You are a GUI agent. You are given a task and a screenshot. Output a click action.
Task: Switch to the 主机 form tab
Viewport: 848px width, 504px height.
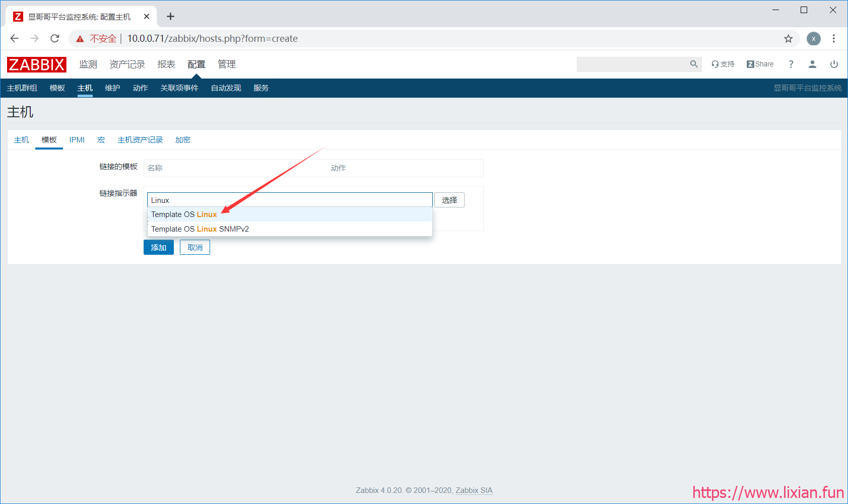[22, 140]
